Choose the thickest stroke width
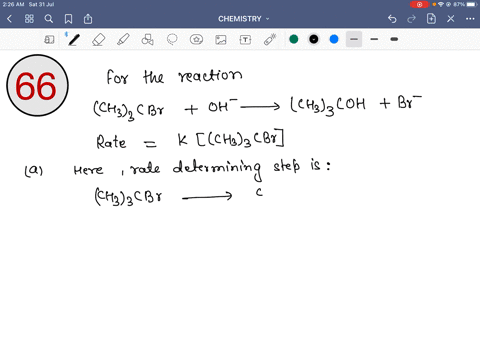 (394, 39)
